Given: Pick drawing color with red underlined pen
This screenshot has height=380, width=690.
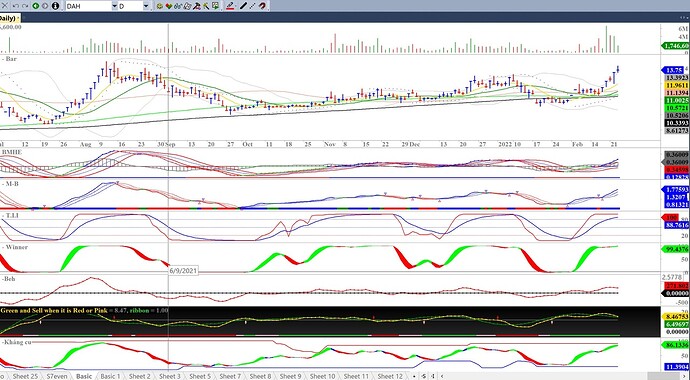Looking at the screenshot, I should (230, 6).
